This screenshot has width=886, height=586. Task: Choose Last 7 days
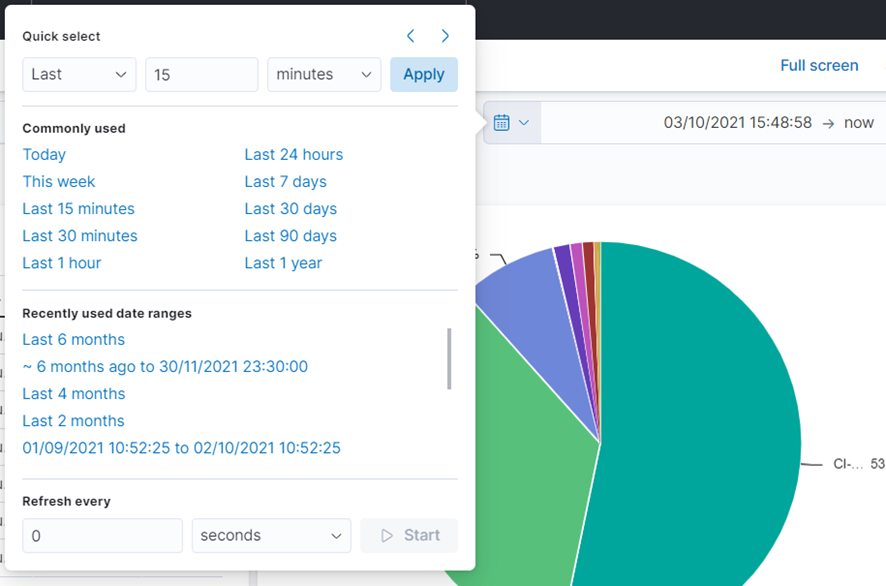[285, 182]
